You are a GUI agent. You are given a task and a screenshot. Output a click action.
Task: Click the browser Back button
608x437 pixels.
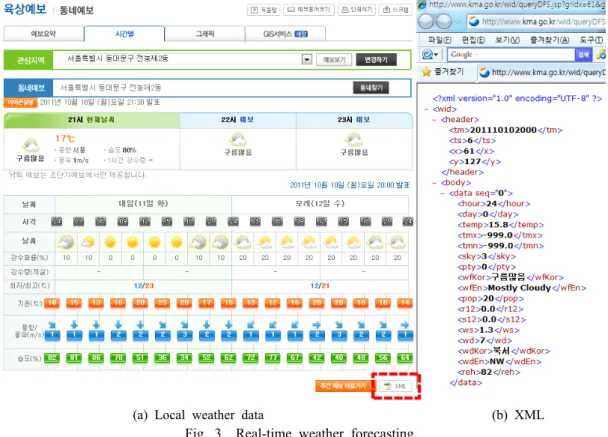426,21
